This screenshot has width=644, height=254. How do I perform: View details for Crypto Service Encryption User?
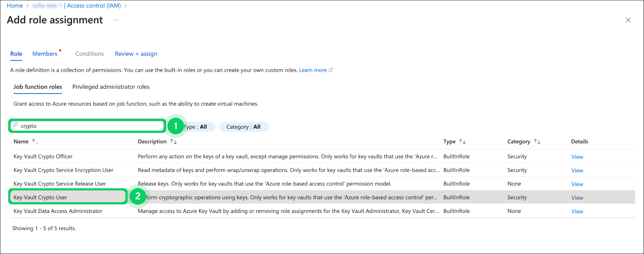click(x=577, y=170)
